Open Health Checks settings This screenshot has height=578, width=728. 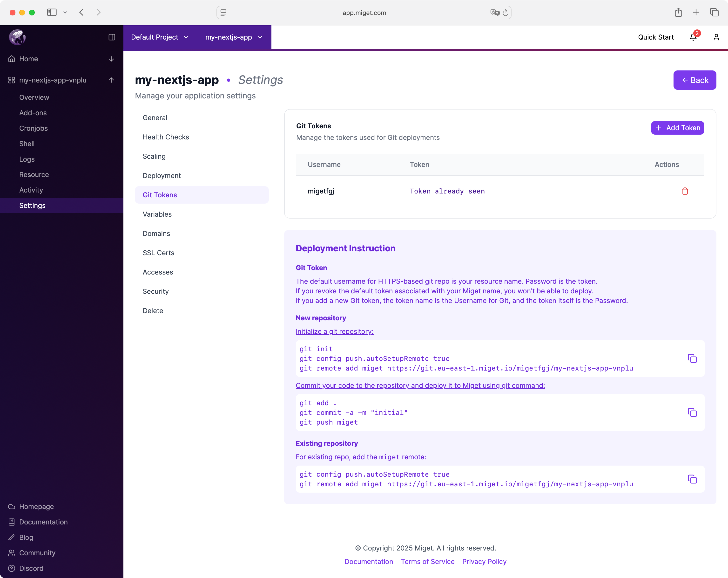click(x=202, y=137)
